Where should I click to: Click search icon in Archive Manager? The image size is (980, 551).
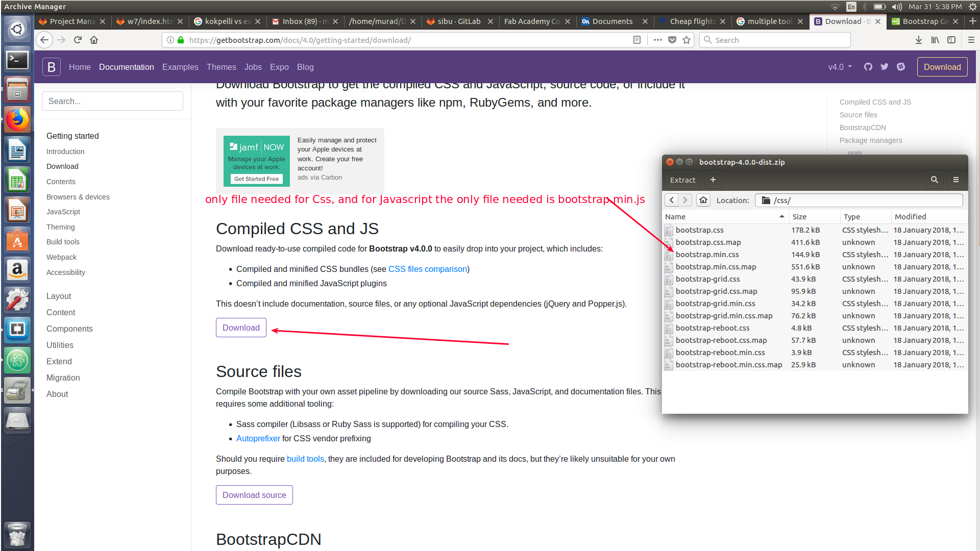(x=935, y=180)
